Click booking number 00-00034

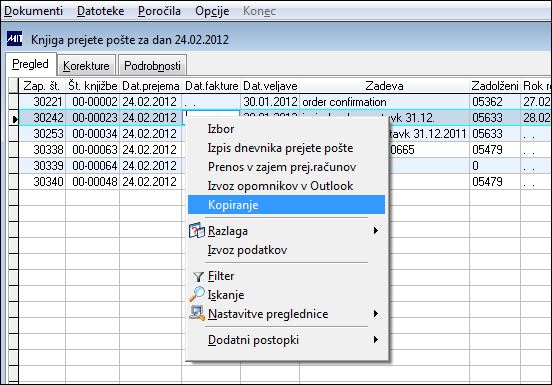93,134
